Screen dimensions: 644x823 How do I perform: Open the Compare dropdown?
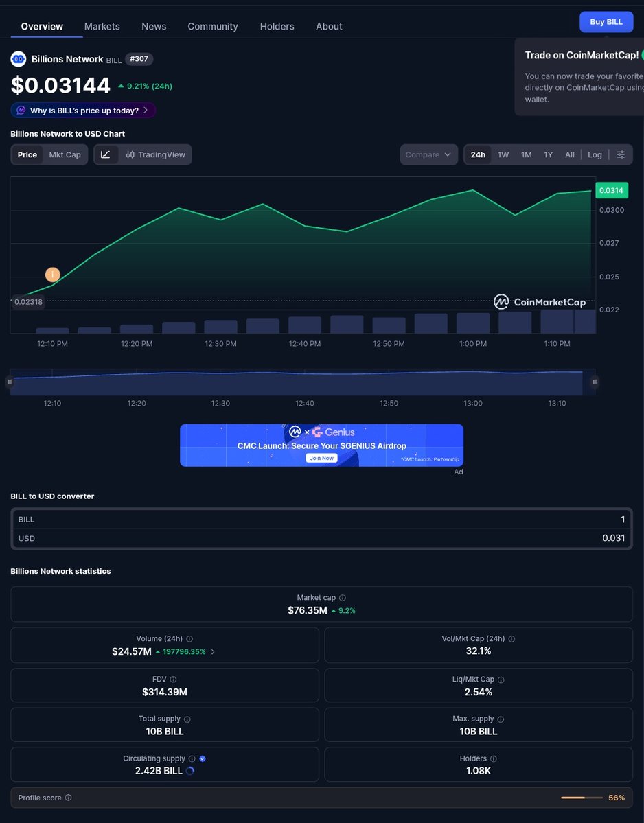(x=429, y=155)
